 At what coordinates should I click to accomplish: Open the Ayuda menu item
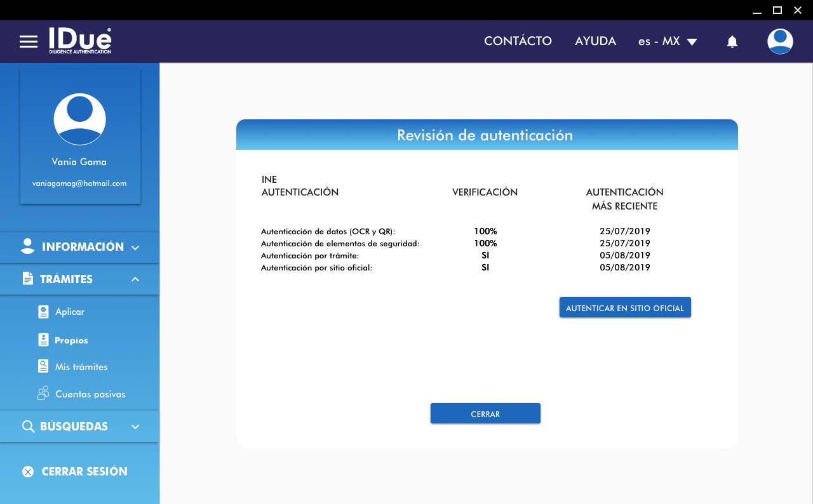coord(595,41)
